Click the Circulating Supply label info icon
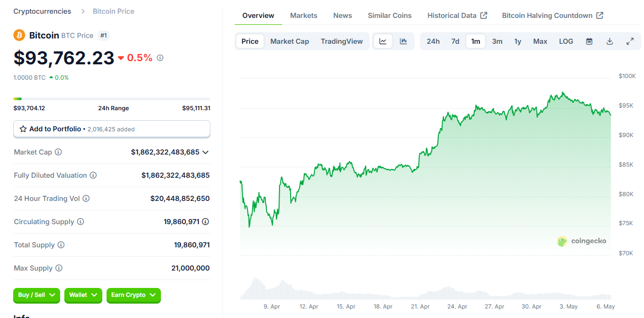 tap(81, 221)
